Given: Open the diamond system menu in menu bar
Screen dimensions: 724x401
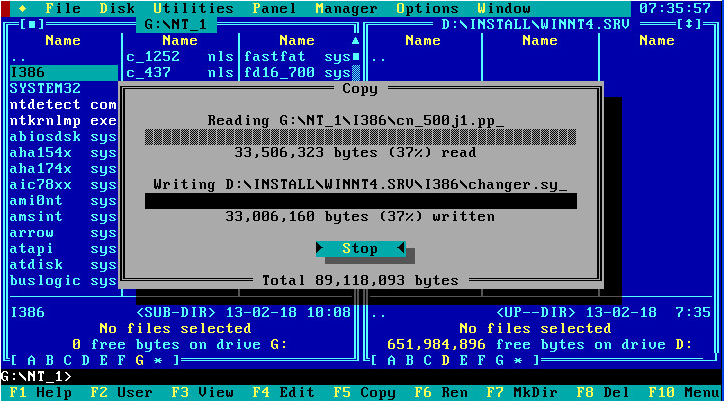Looking at the screenshot, I should point(23,8).
